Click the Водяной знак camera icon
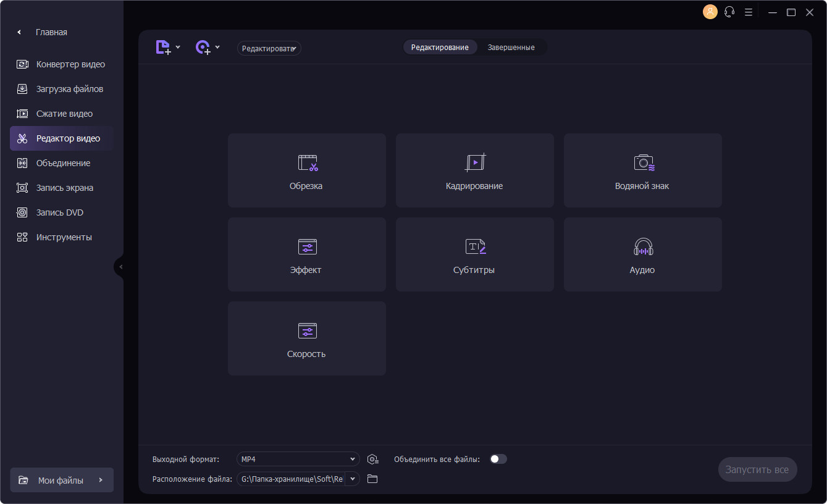 point(644,162)
